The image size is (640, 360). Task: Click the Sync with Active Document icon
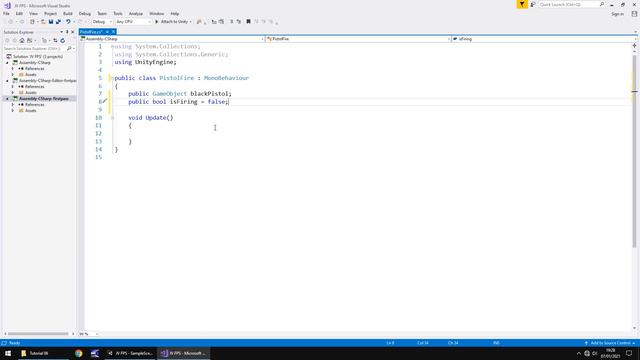[55, 40]
